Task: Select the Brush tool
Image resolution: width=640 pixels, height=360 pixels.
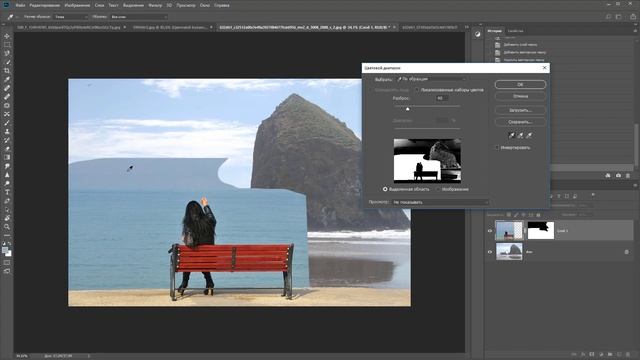Action: click(7, 123)
